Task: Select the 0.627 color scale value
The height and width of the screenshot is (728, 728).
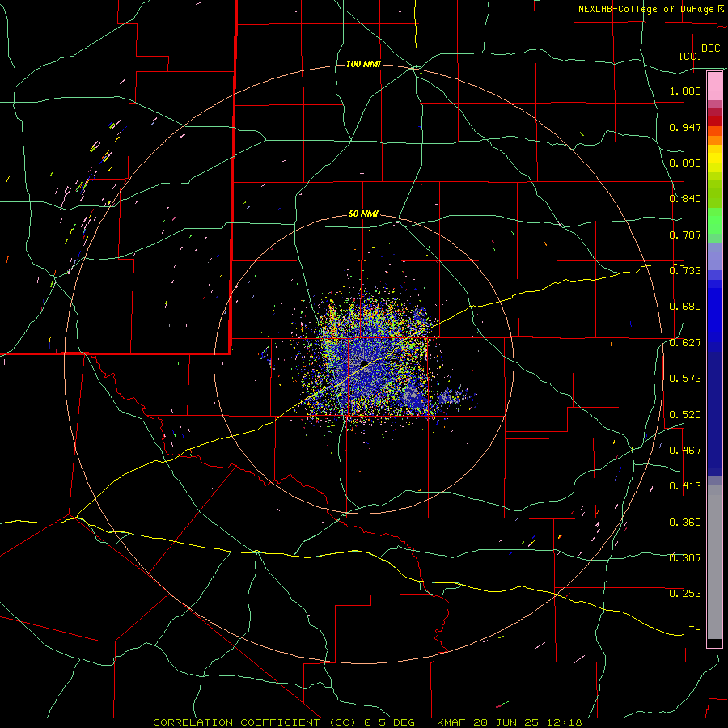Action: point(685,343)
